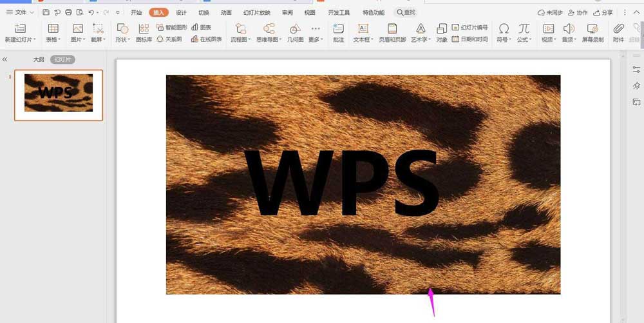Image resolution: width=644 pixels, height=323 pixels.
Task: Start Screen Recording (屏幕录制)
Action: coord(592,33)
